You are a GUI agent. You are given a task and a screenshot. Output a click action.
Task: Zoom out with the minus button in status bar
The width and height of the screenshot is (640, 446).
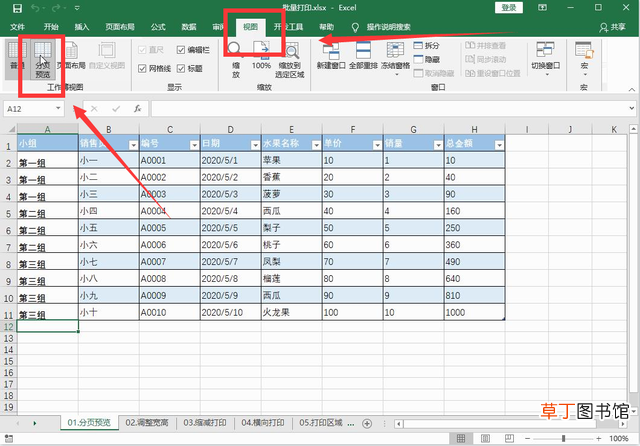click(527, 439)
